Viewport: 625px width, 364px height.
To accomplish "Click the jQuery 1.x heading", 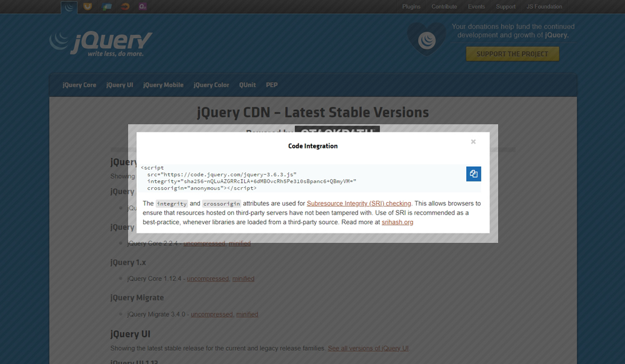I will [128, 262].
